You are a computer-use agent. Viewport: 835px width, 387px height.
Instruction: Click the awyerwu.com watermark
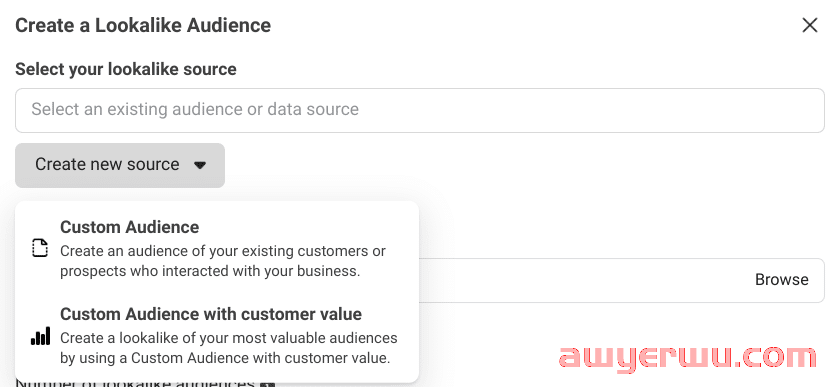coord(687,357)
